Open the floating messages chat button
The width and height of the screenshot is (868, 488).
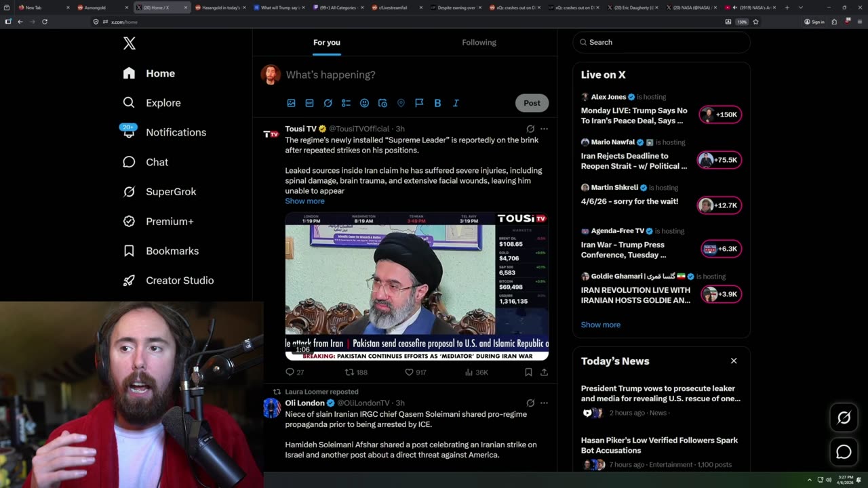[x=844, y=451]
